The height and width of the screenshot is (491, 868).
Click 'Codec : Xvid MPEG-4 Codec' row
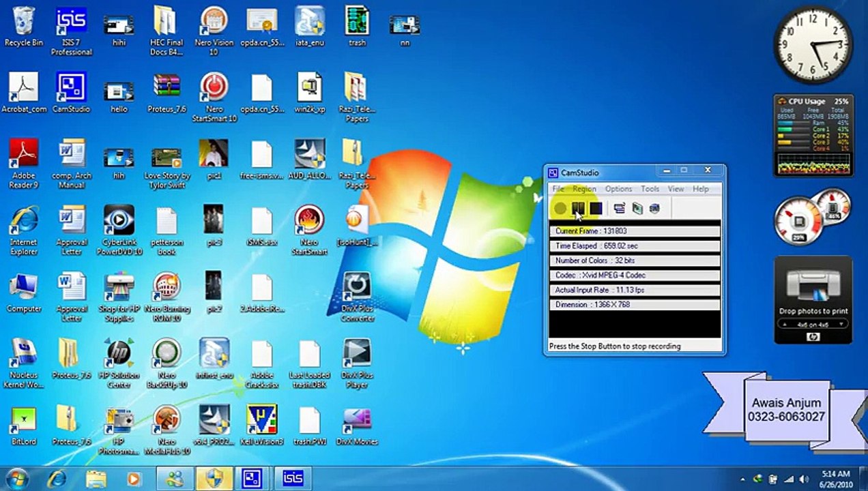coord(635,276)
